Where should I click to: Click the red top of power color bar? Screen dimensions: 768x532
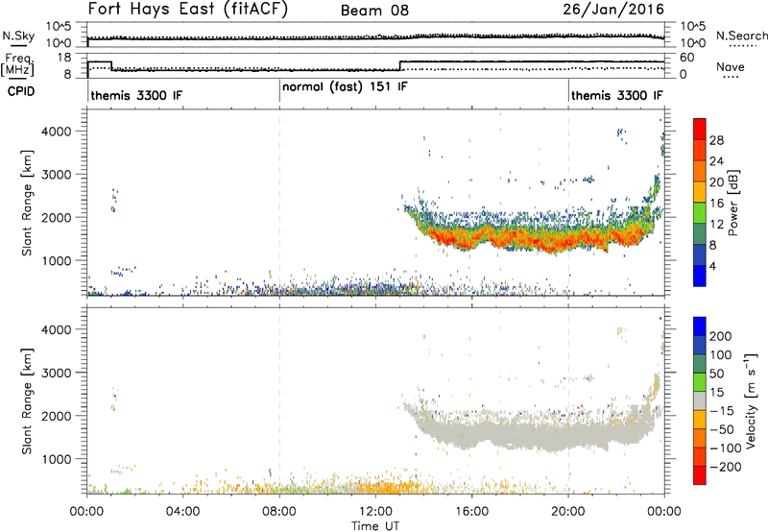tap(700, 129)
